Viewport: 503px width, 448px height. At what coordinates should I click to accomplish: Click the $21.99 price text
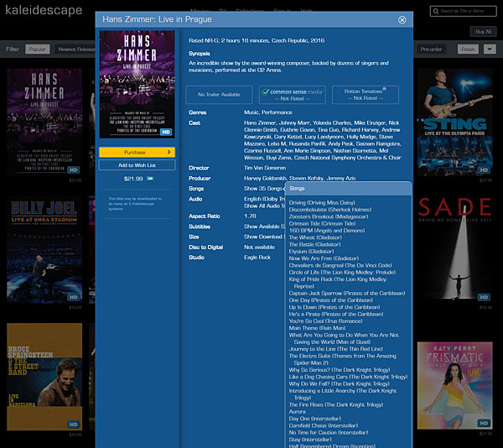point(133,179)
